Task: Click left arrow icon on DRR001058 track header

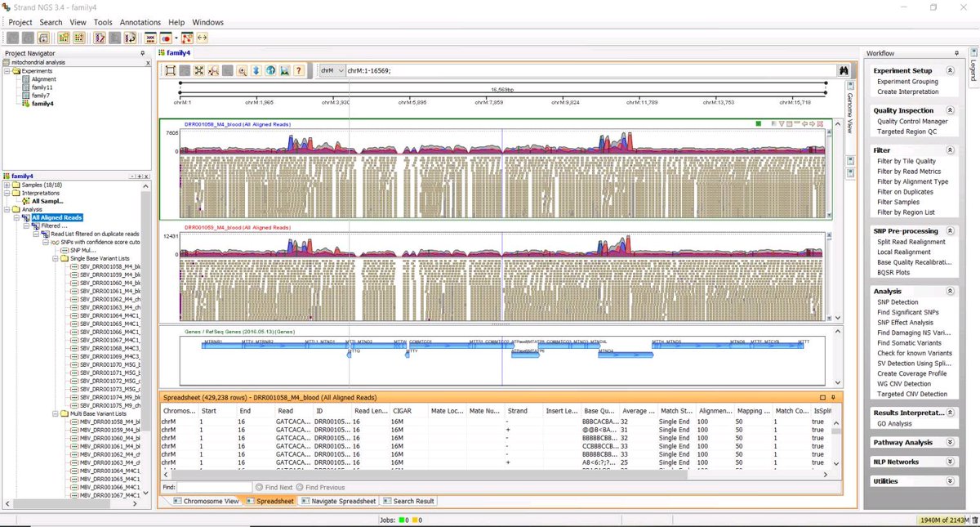Action: pos(804,124)
